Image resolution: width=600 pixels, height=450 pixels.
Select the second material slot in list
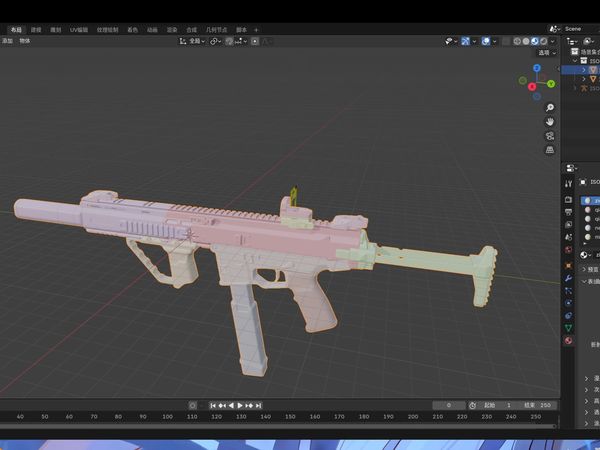coord(590,210)
